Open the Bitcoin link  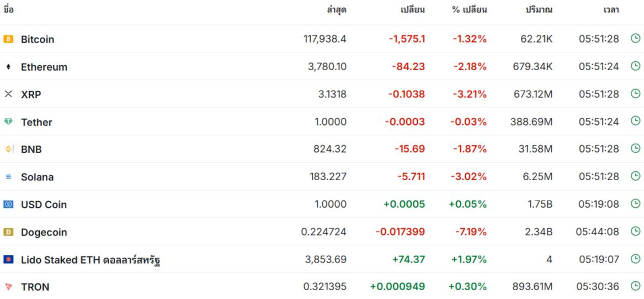pyautogui.click(x=38, y=39)
